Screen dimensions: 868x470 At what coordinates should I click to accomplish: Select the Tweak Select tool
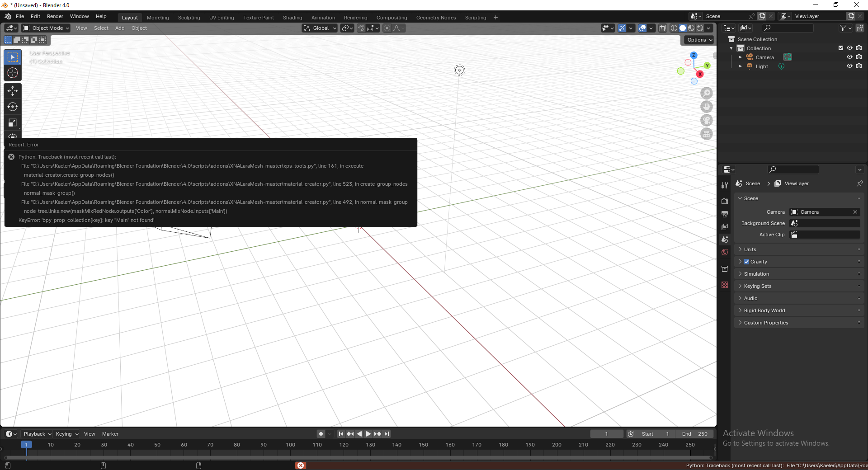[12, 56]
